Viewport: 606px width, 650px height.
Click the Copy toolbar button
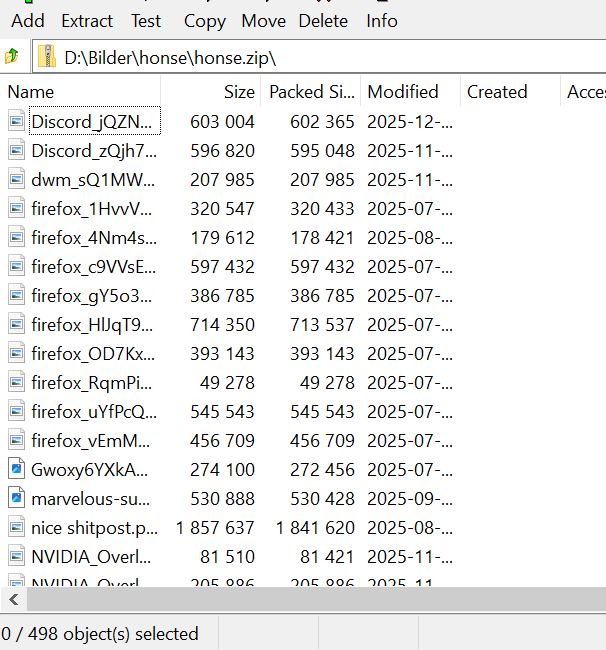click(205, 21)
